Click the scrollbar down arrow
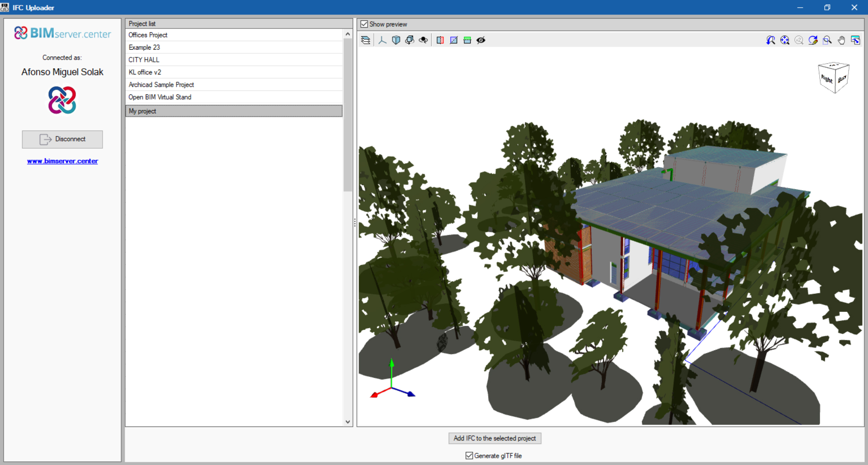 click(x=348, y=421)
